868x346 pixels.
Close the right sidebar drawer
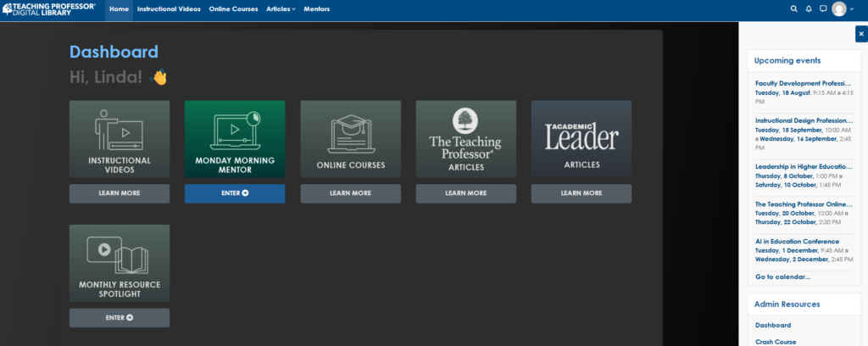861,34
